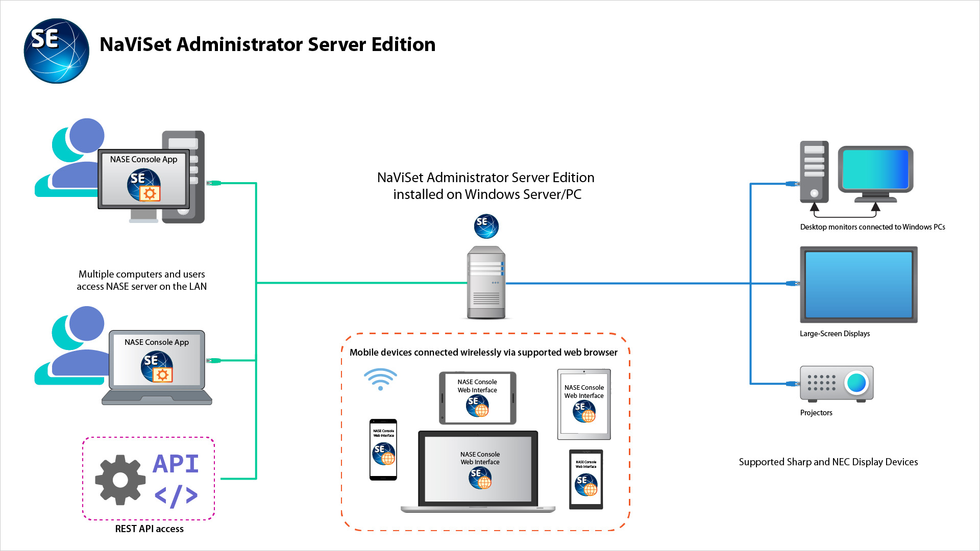
Task: Click the green network plug at laptop
Action: (x=213, y=361)
